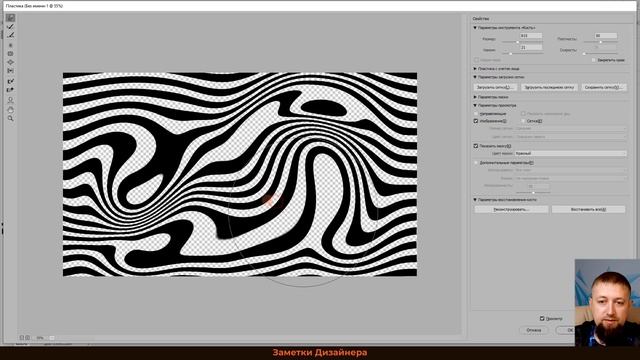The width and height of the screenshot is (640, 360).
Task: Select the Thaw Mask tool
Action: (x=11, y=90)
